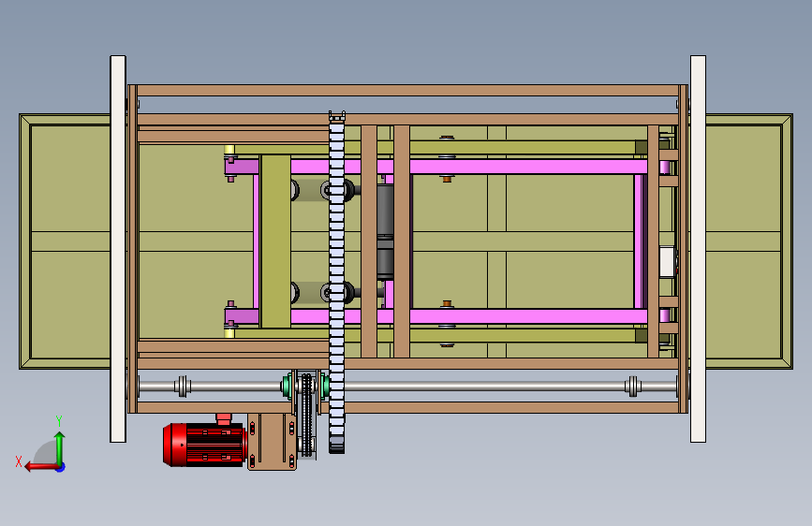Select the segmented vertical cable drag chain
Screen dimensions: 812x526
[x=336, y=282]
